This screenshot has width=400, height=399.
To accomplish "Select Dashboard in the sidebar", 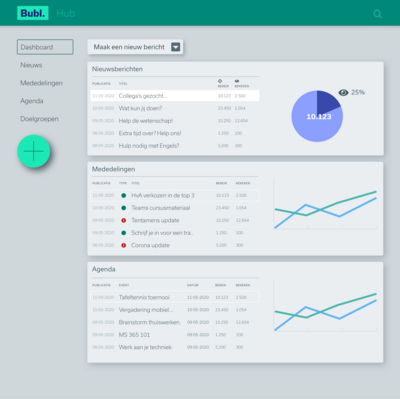I will (x=45, y=47).
